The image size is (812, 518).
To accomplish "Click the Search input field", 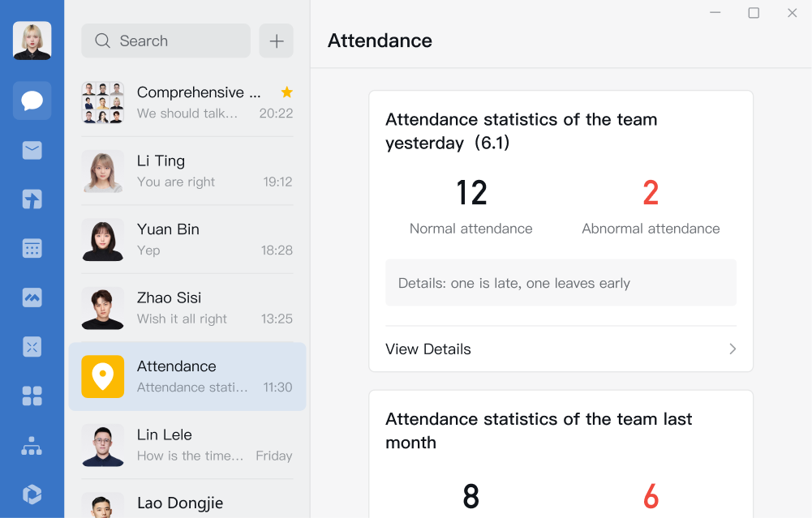I will (x=165, y=41).
